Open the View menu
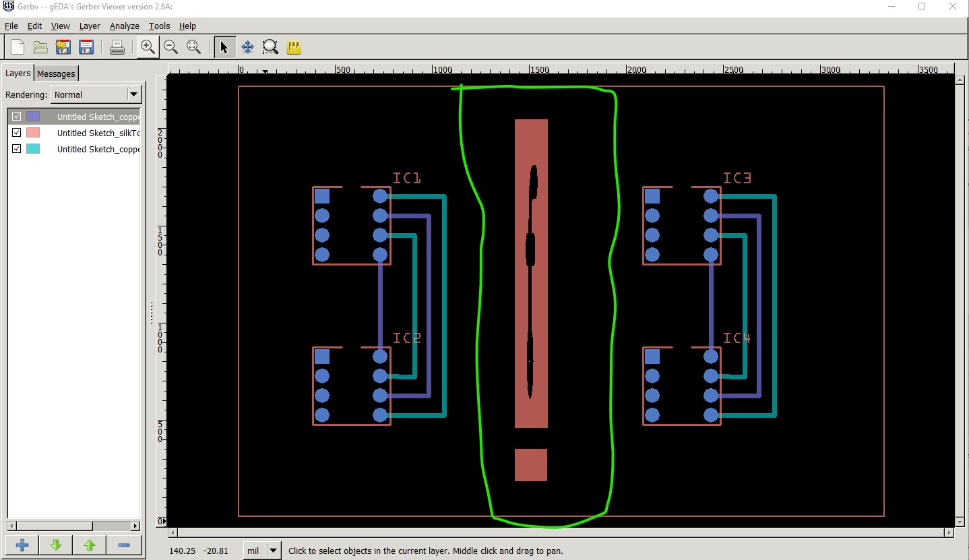 (60, 26)
